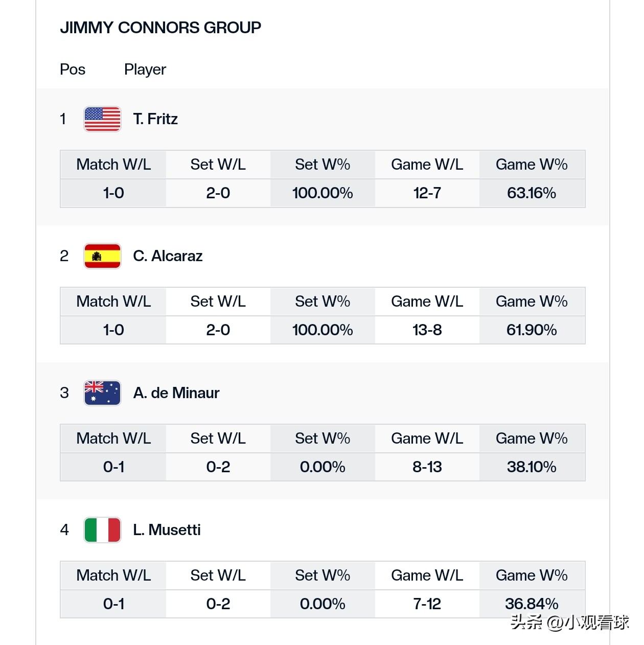Image resolution: width=644 pixels, height=645 pixels.
Task: Open C. Alcaraz player name link
Action: coord(168,256)
